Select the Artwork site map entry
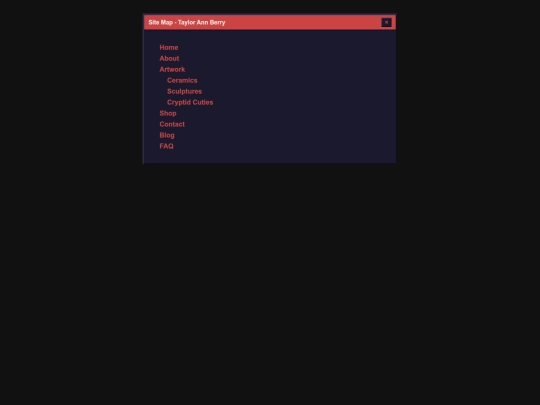The width and height of the screenshot is (540, 405). click(172, 70)
